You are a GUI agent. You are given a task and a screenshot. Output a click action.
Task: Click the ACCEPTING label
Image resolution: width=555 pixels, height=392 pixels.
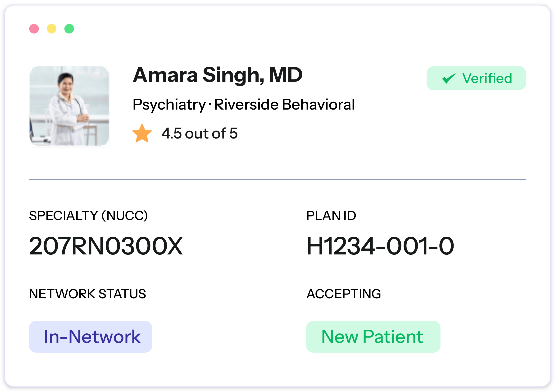coord(343,294)
